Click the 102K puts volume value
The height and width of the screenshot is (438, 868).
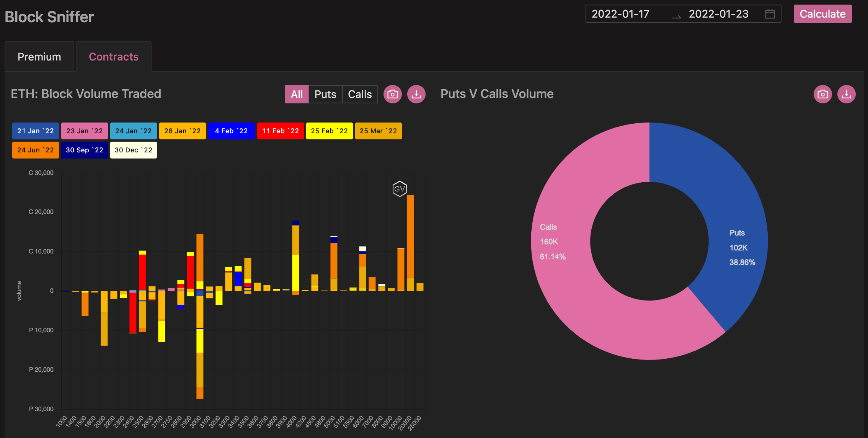(x=738, y=248)
